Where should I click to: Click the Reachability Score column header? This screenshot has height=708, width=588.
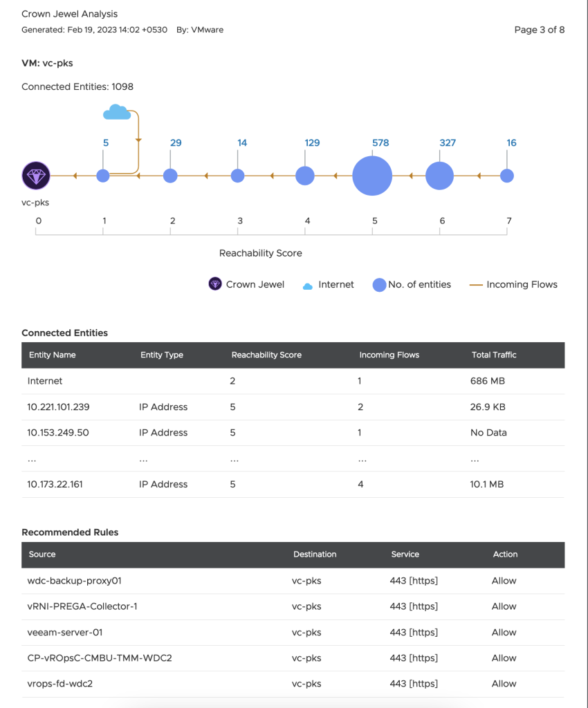(x=266, y=355)
